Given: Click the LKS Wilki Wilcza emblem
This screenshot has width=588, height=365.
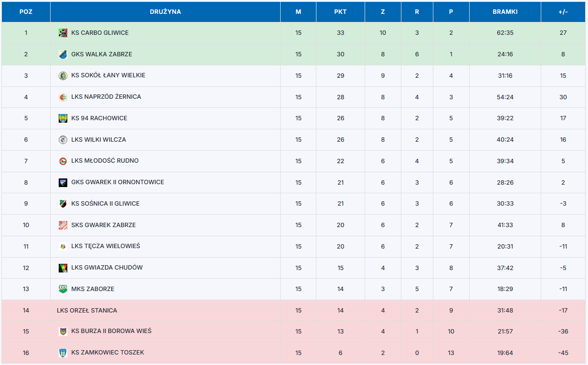Looking at the screenshot, I should [63, 140].
